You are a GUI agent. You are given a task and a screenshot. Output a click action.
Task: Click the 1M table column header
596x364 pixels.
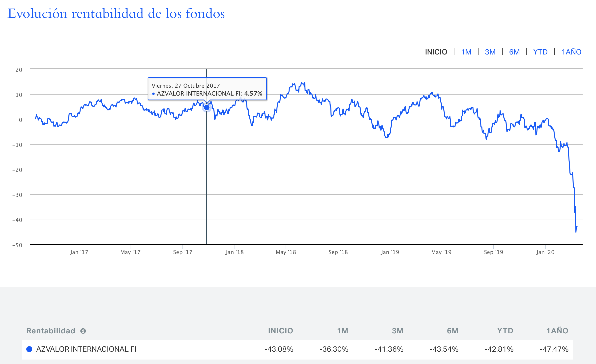click(343, 331)
